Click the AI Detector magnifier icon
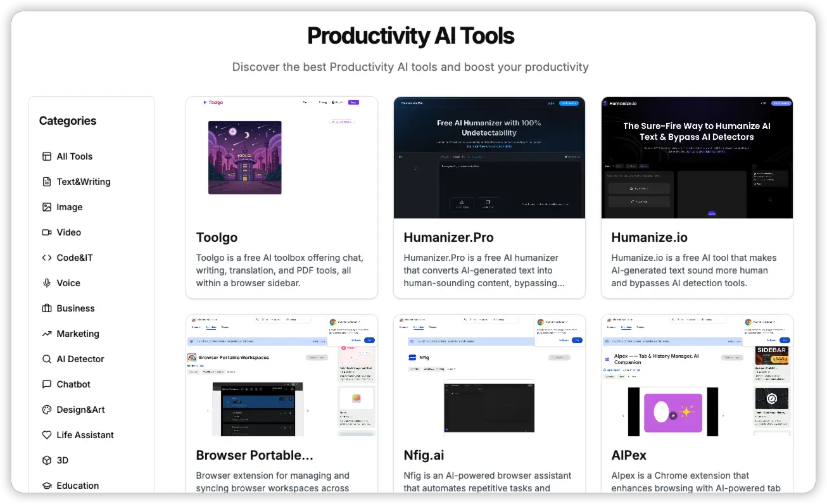Image resolution: width=827 pixels, height=504 pixels. [47, 359]
